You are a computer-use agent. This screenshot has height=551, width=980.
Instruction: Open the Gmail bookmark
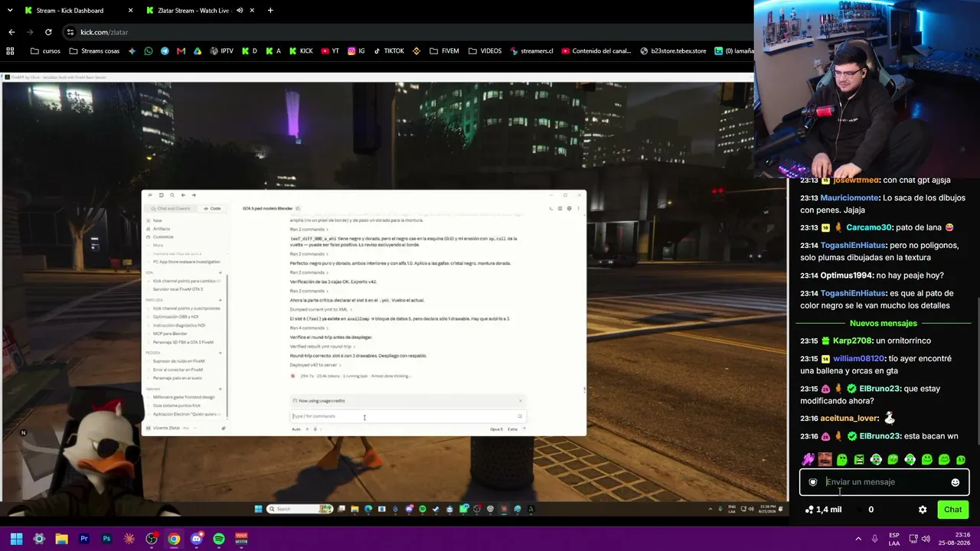point(181,51)
